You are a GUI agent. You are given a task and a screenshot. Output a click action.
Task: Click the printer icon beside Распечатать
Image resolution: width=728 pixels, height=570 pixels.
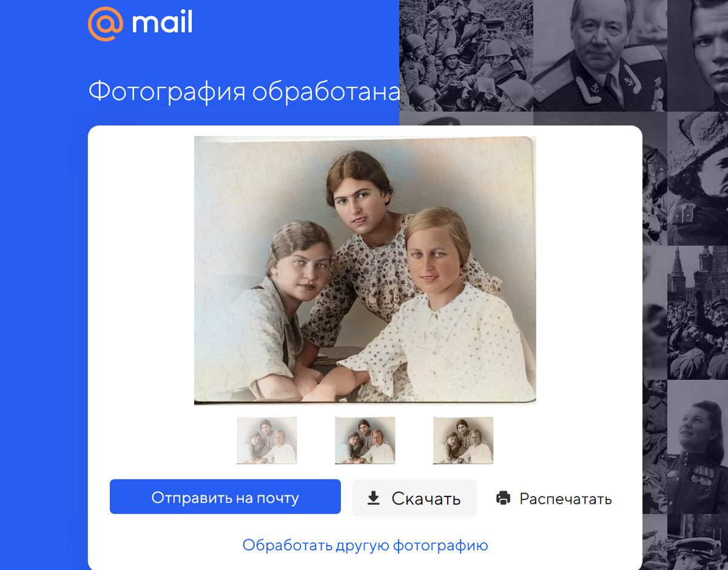coord(504,498)
